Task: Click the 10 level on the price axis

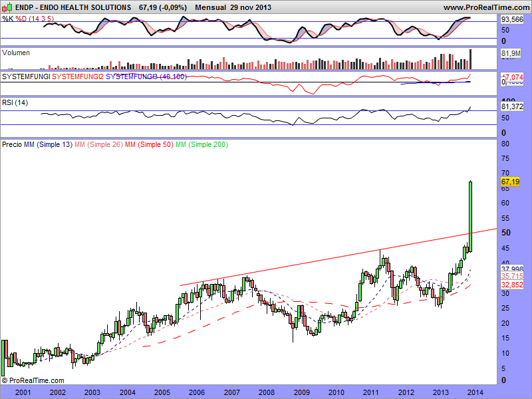Action: coord(505,353)
